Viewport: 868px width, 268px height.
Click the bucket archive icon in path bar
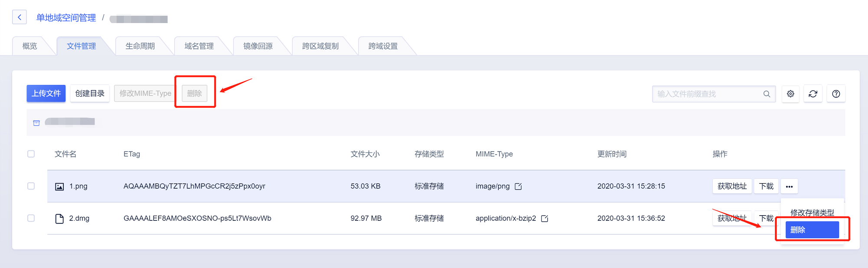(36, 123)
